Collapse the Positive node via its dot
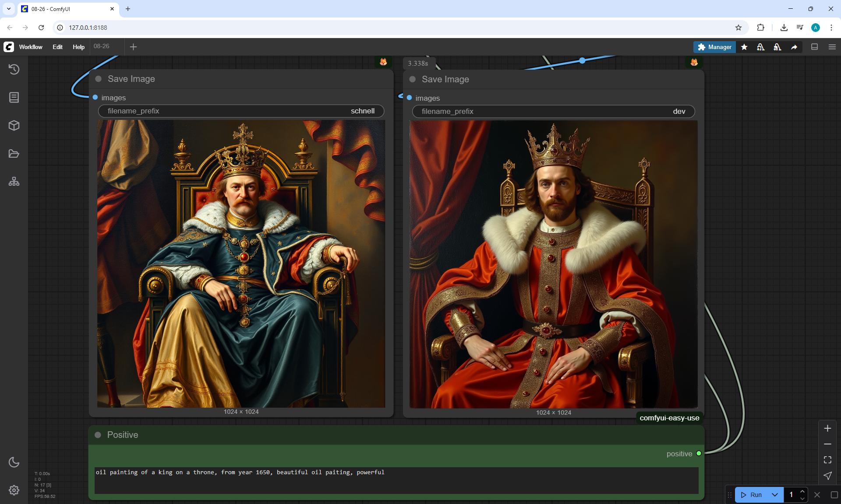 pyautogui.click(x=98, y=435)
